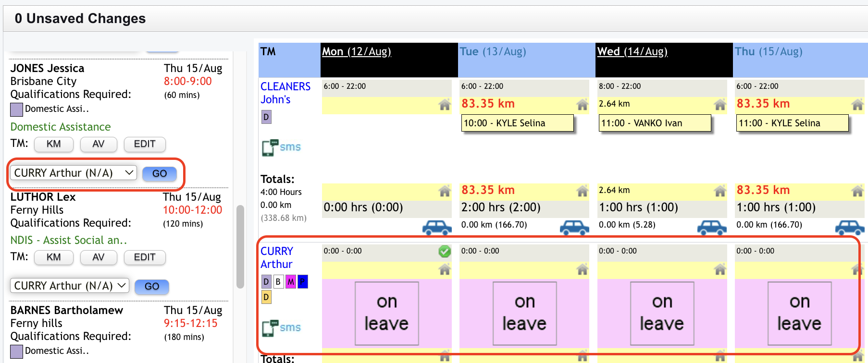Click AV button on LUTHOR Lex job
Image resolution: width=868 pixels, height=363 pixels.
click(99, 257)
